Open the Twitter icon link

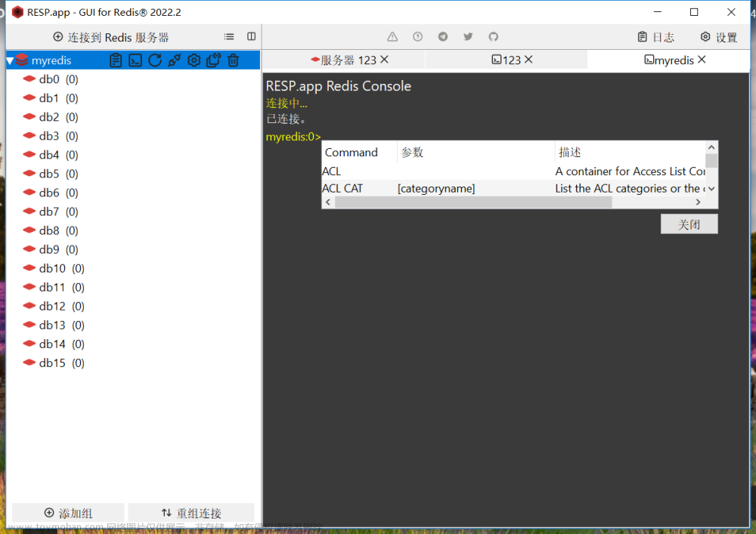pyautogui.click(x=468, y=36)
